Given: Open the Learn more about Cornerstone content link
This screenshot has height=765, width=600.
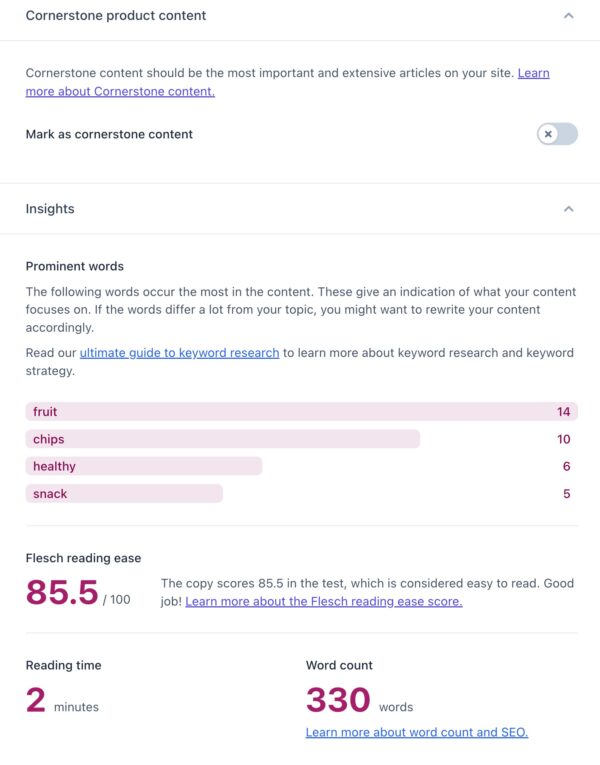Looking at the screenshot, I should click(x=120, y=91).
